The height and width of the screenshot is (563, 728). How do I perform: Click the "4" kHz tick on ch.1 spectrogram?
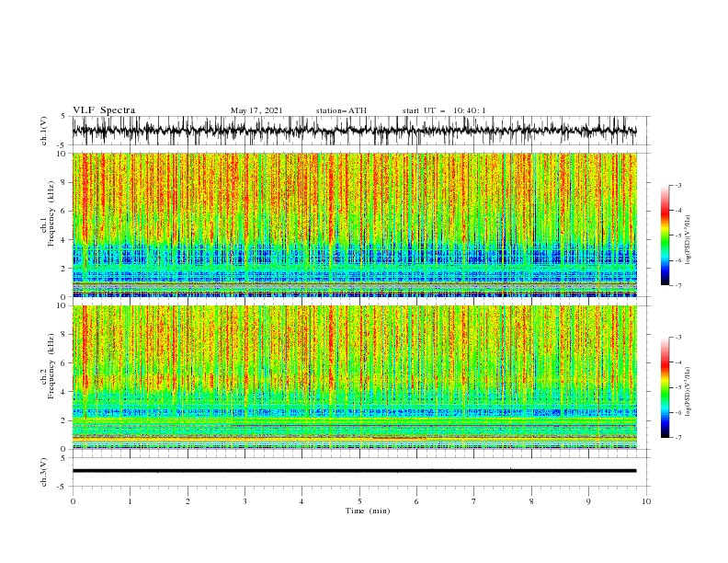click(64, 240)
